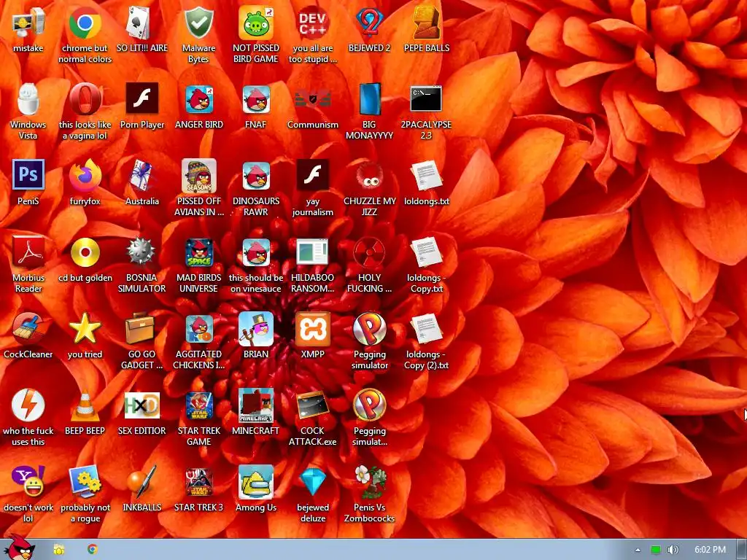Open the FNAF red bird icon
Screen dimensions: 747x560
pos(256,99)
